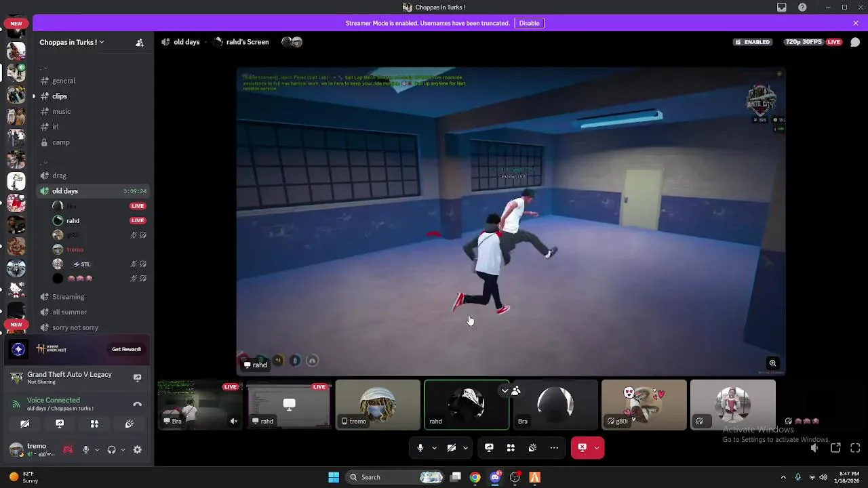Click the taskbar Search box
868x488 pixels.
click(396, 477)
